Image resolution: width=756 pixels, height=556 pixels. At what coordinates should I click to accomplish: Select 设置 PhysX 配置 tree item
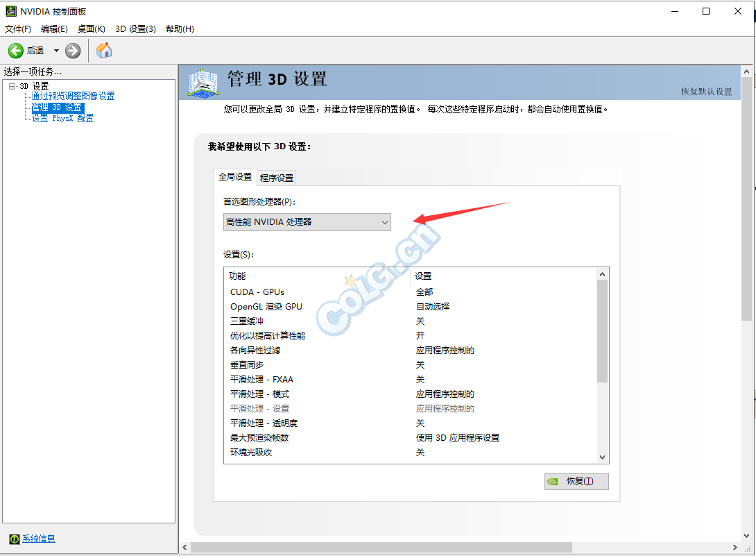[62, 118]
